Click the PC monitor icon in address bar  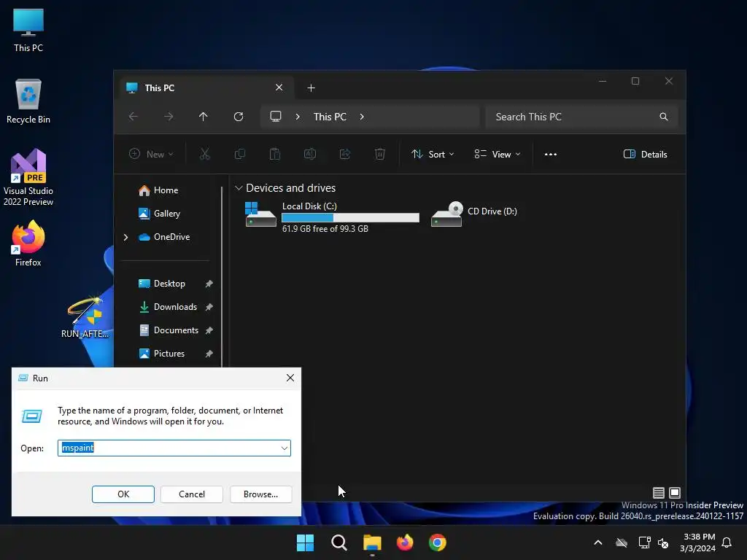275,117
